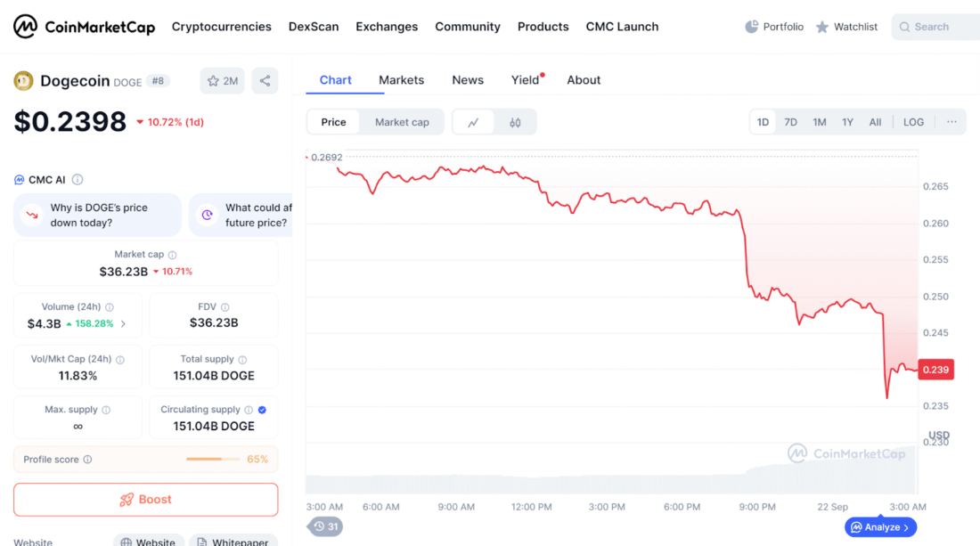Screen dimensions: 980x546
Task: Click the Profile score progress bar
Action: [x=213, y=460]
